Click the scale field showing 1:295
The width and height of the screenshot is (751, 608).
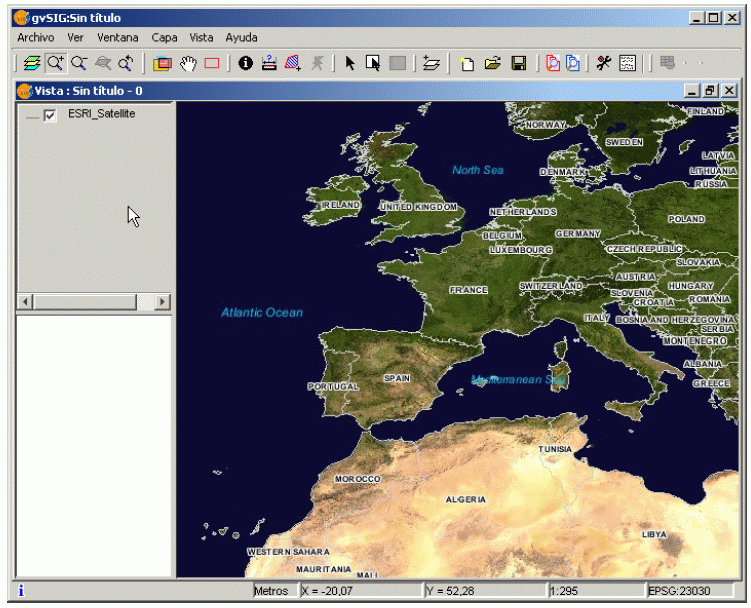click(x=595, y=591)
